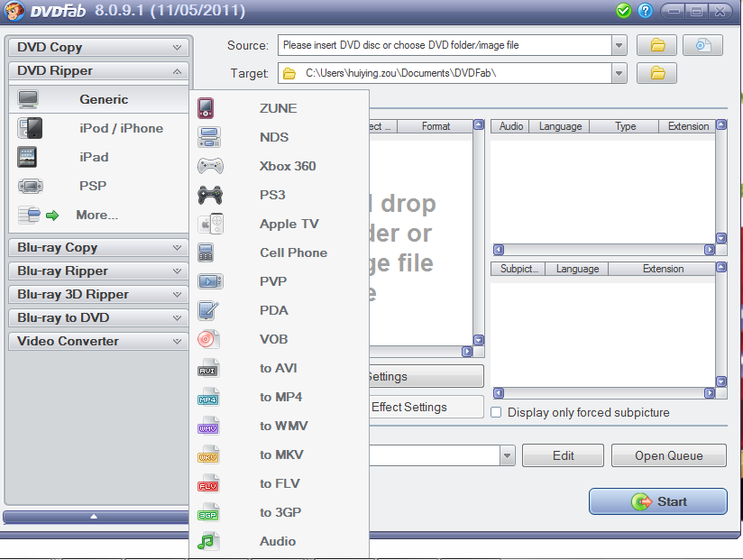Click the Xbox 360 controller icon
743x560 pixels.
click(209, 166)
